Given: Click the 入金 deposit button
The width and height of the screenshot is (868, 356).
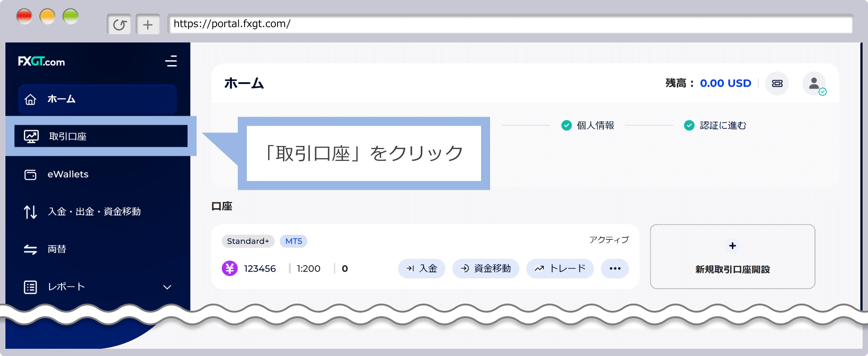Looking at the screenshot, I should pyautogui.click(x=421, y=268).
